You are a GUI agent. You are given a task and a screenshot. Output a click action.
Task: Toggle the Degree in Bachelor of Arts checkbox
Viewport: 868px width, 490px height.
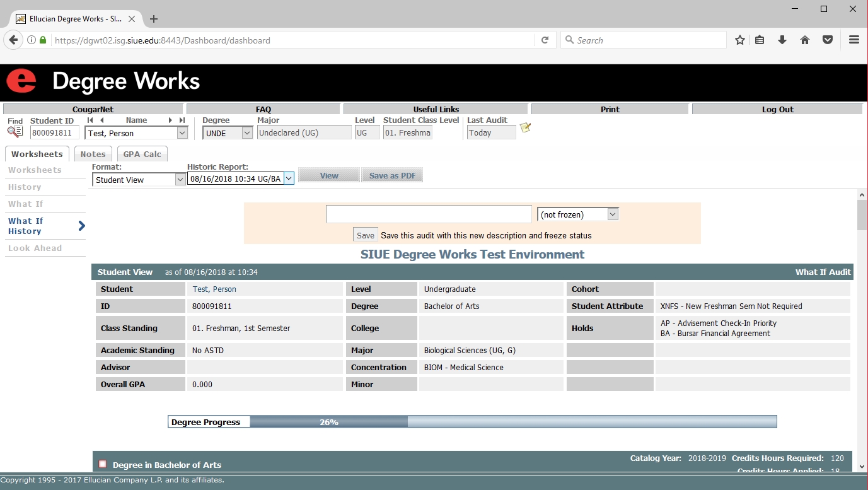103,464
